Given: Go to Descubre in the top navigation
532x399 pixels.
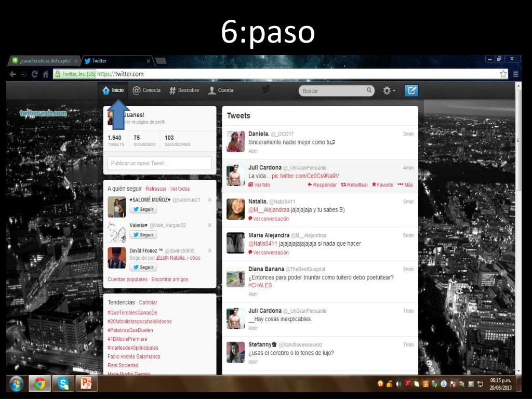Looking at the screenshot, I should [x=184, y=90].
